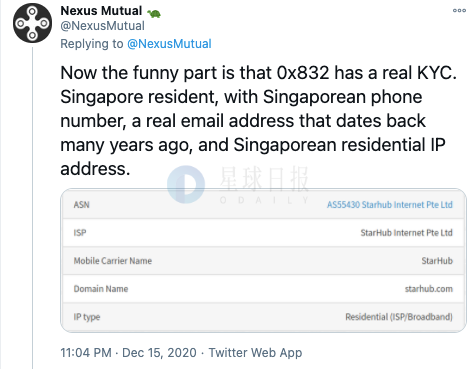The width and height of the screenshot is (476, 369).
Task: Select the Domain Name row label
Action: tap(101, 289)
